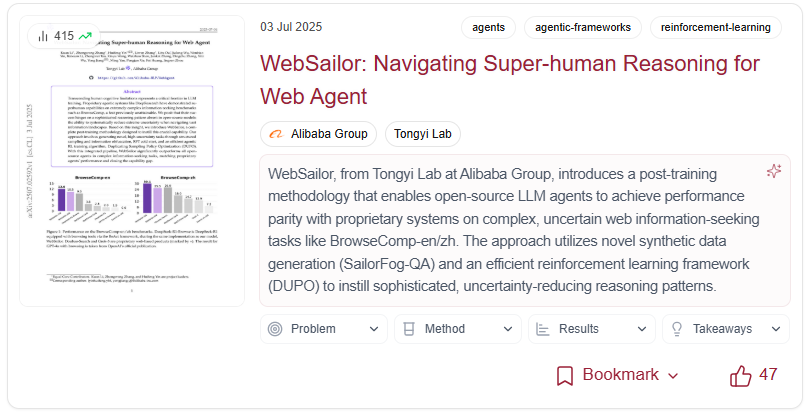Click the 415 trending views badge
This screenshot has width=810, height=414.
click(x=59, y=36)
